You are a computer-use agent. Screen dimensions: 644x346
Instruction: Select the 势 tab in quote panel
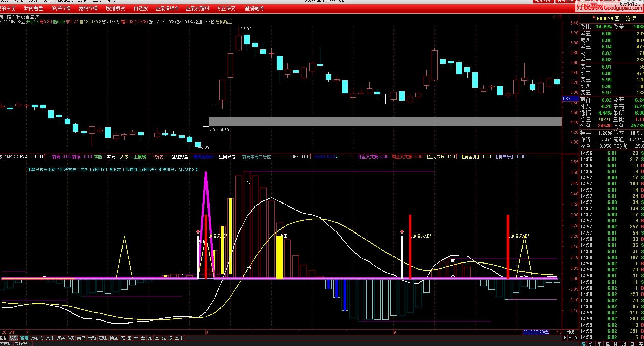tap(616, 344)
